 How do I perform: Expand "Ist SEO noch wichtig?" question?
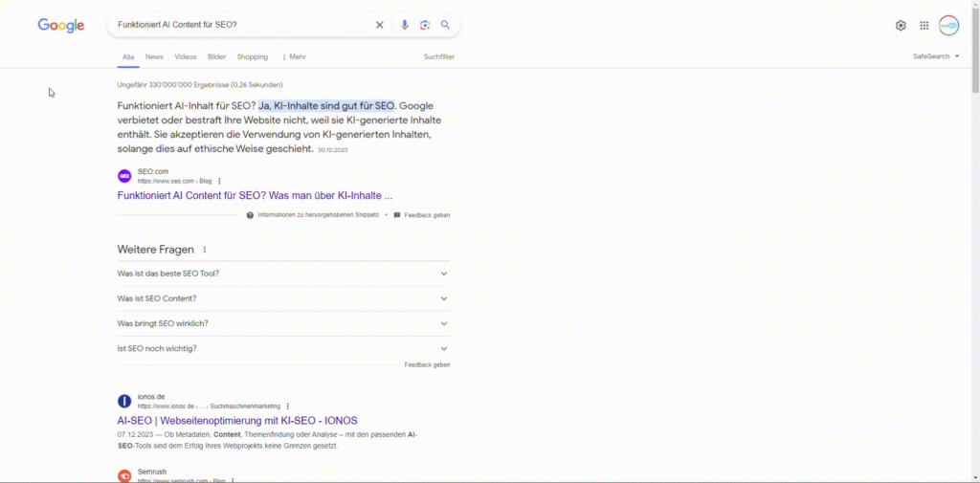coord(443,348)
